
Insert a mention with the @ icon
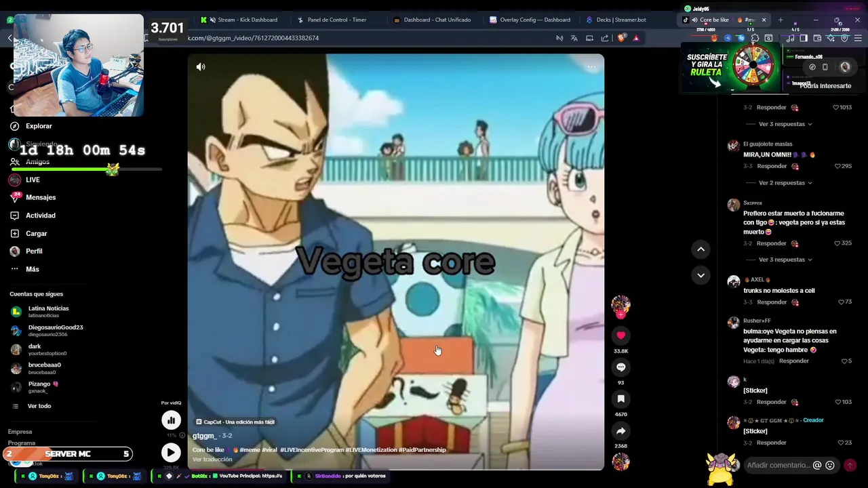(817, 466)
